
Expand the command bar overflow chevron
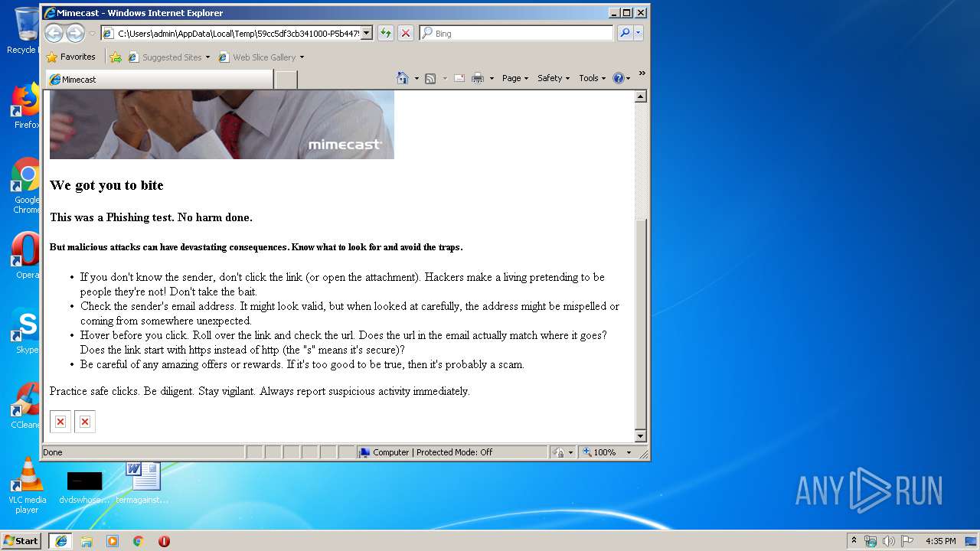(x=642, y=73)
